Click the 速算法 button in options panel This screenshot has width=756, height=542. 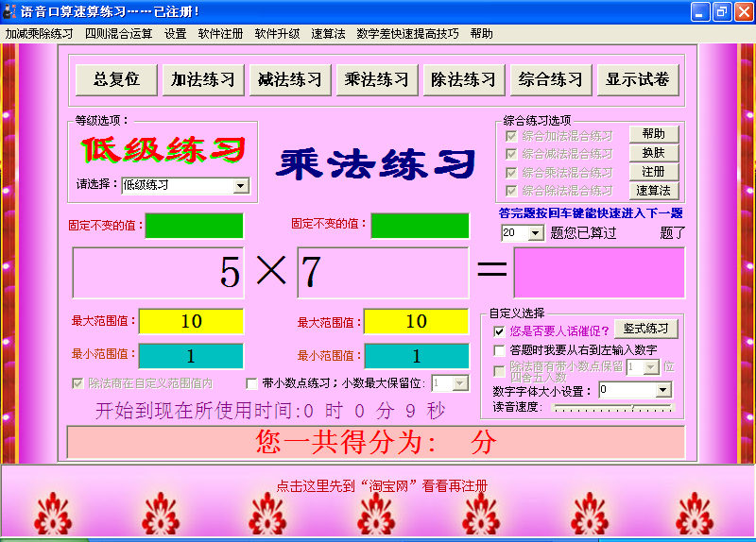click(654, 191)
